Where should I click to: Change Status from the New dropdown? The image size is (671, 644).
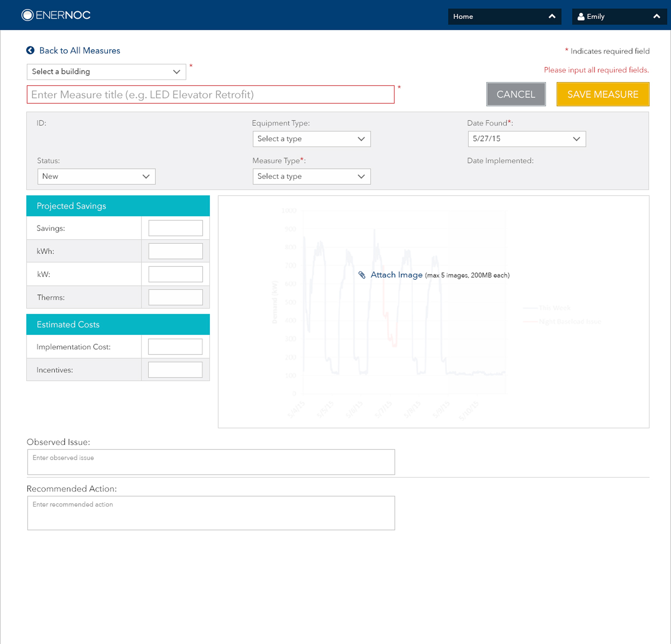click(96, 177)
